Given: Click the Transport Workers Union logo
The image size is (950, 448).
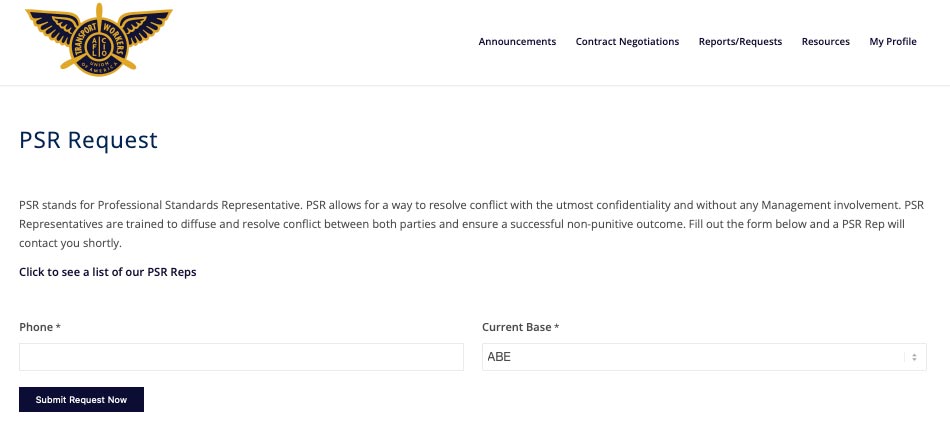Looking at the screenshot, I should [x=99, y=40].
